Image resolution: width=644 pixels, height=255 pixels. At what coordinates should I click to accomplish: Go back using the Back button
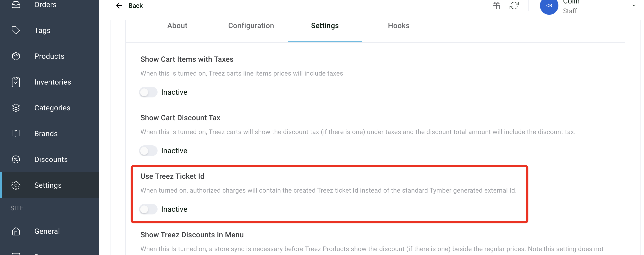pos(129,6)
